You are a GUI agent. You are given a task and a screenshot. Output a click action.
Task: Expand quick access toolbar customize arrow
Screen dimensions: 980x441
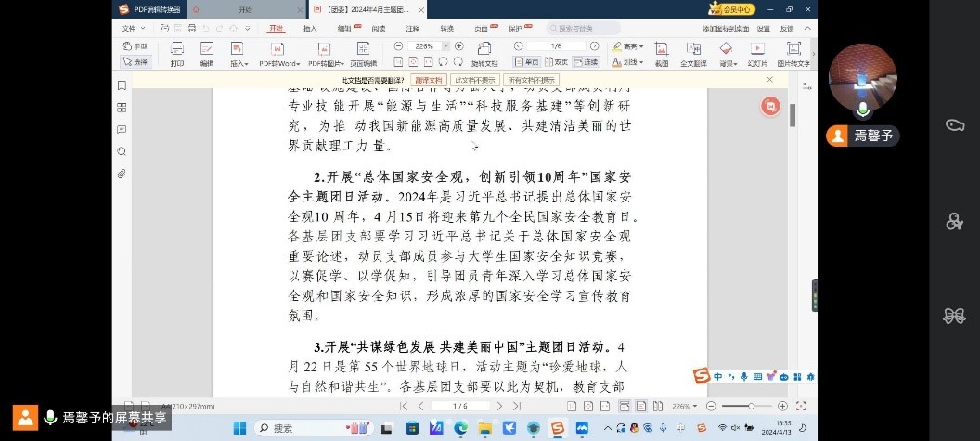[248, 28]
